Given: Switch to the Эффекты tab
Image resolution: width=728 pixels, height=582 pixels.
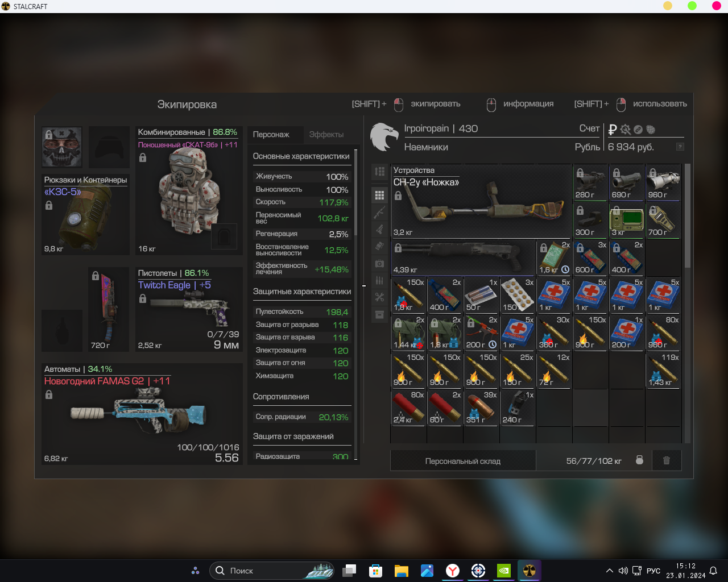Looking at the screenshot, I should [326, 135].
